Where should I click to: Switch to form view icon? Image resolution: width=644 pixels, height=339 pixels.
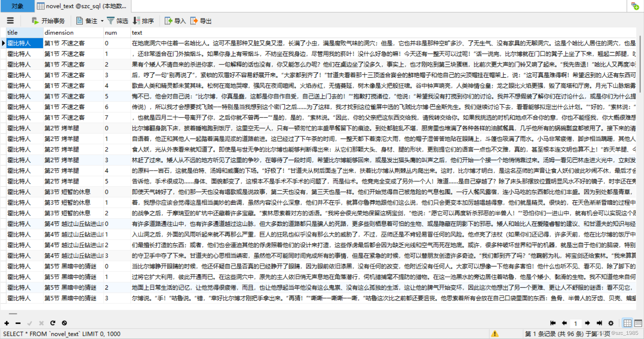tap(638, 323)
